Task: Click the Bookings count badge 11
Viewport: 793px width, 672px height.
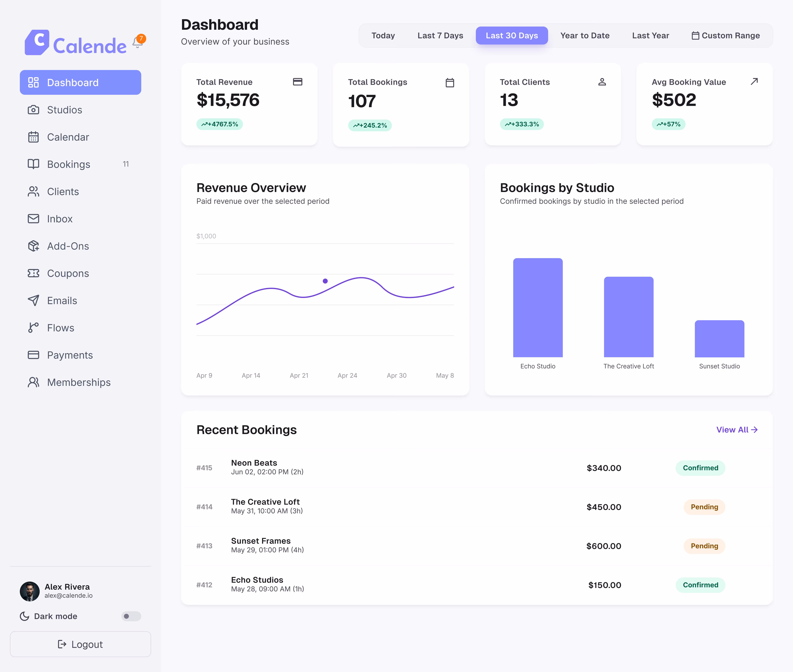Action: 126,164
